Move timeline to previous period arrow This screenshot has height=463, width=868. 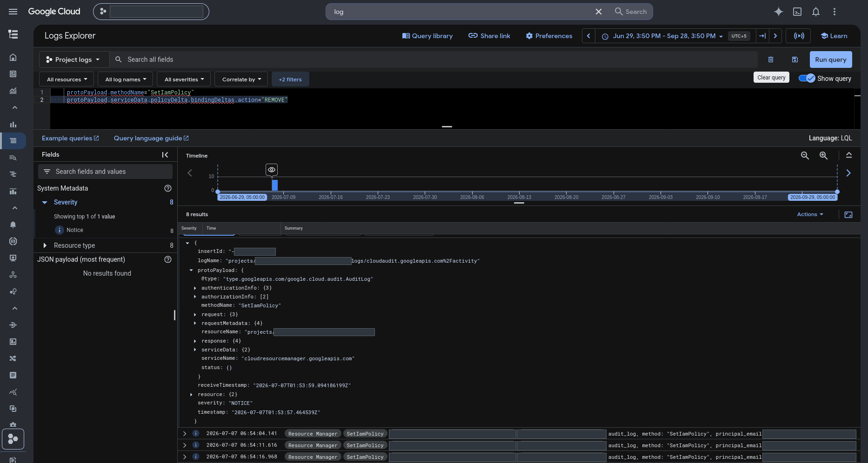[x=190, y=173]
